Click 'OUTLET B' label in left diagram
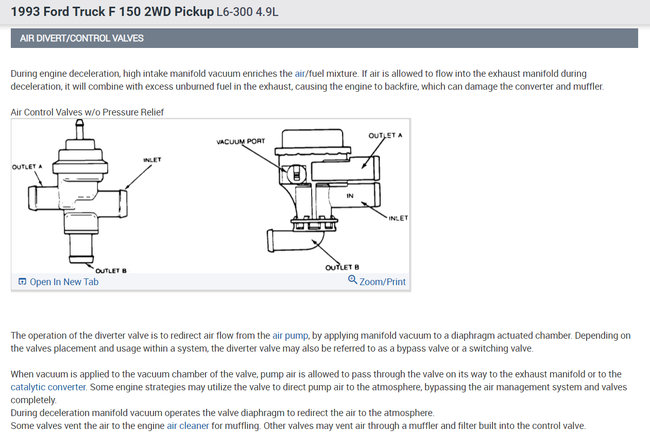Screen dimensions: 650x447 point(111,271)
